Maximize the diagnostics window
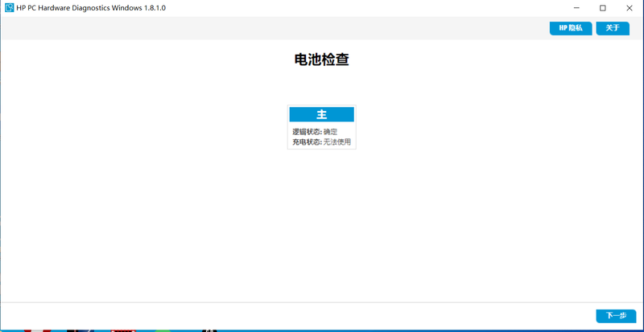This screenshot has width=644, height=332. pos(602,8)
